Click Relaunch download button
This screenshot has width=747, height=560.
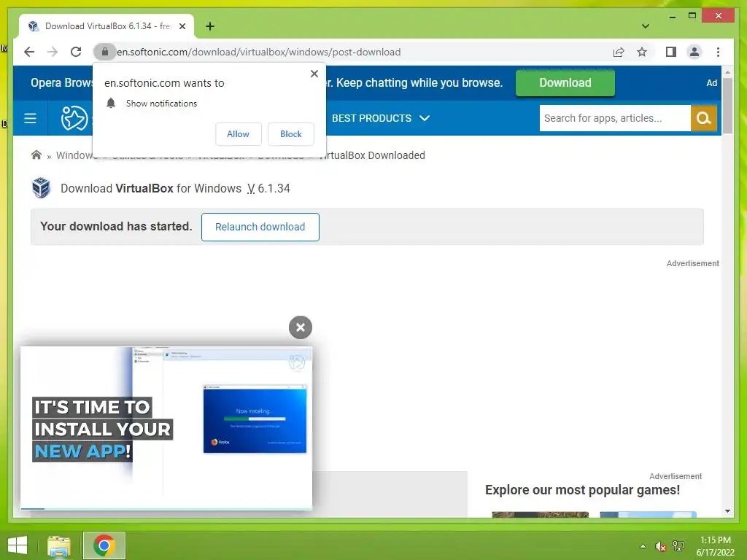point(260,227)
